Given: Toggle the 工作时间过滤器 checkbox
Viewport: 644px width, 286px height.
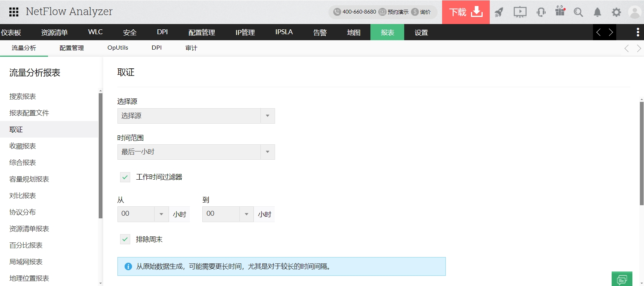Looking at the screenshot, I should 125,177.
